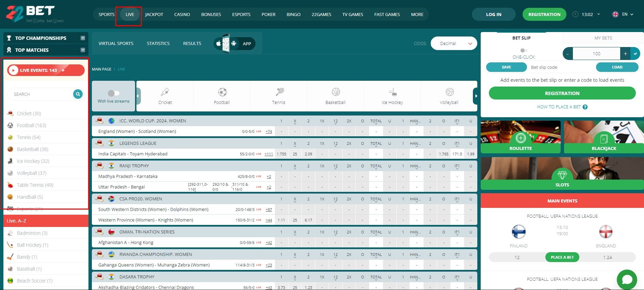The width and height of the screenshot is (644, 290).
Task: Click the Log In button
Action: [x=493, y=14]
